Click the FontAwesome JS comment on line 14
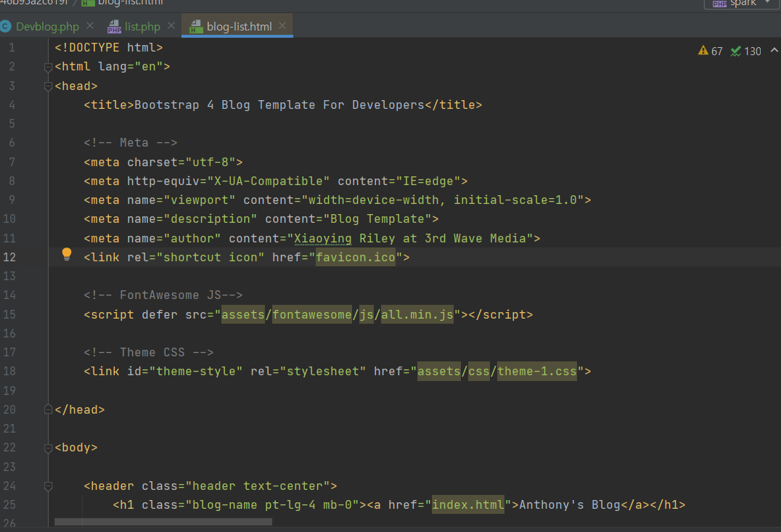This screenshot has width=781, height=532. coord(163,295)
